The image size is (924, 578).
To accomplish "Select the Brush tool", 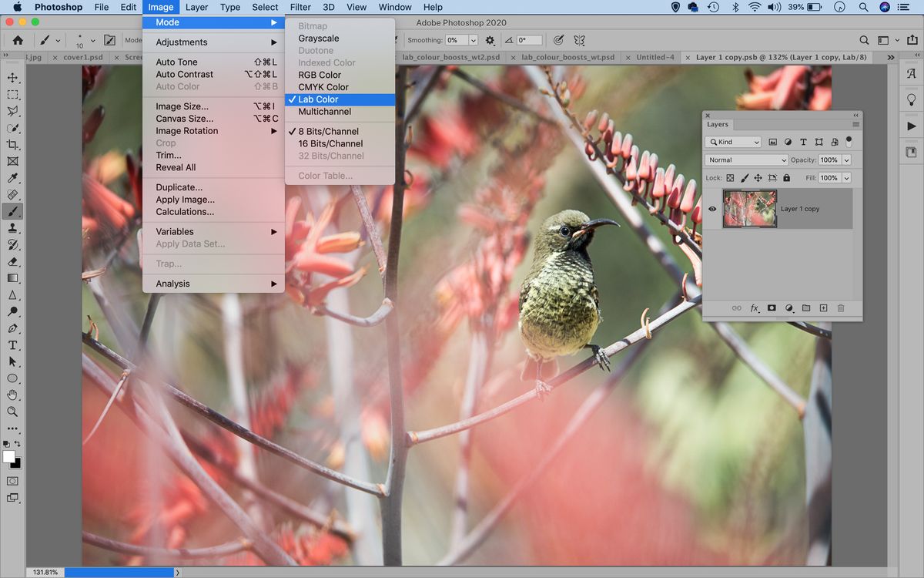I will click(12, 211).
